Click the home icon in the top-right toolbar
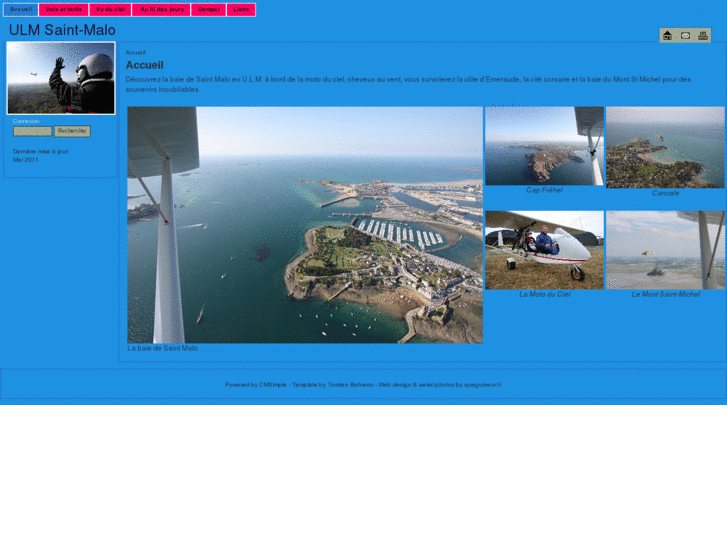This screenshot has height=545, width=727. point(667,36)
